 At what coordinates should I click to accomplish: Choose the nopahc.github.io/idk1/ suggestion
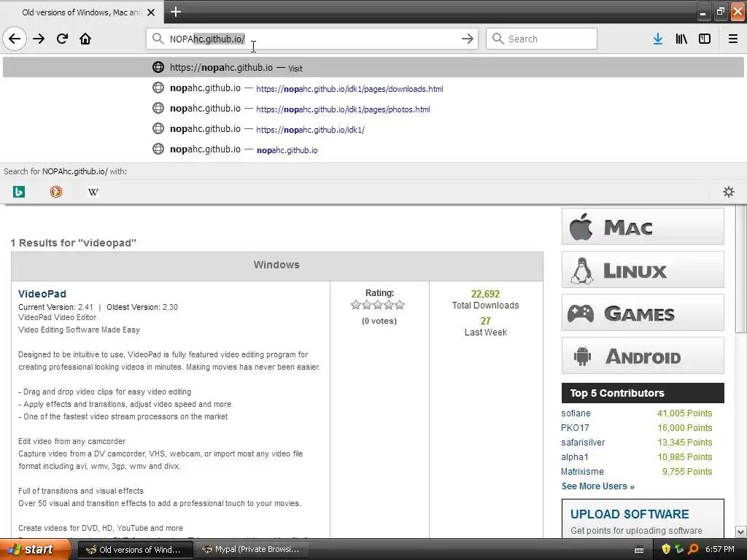coord(373,129)
